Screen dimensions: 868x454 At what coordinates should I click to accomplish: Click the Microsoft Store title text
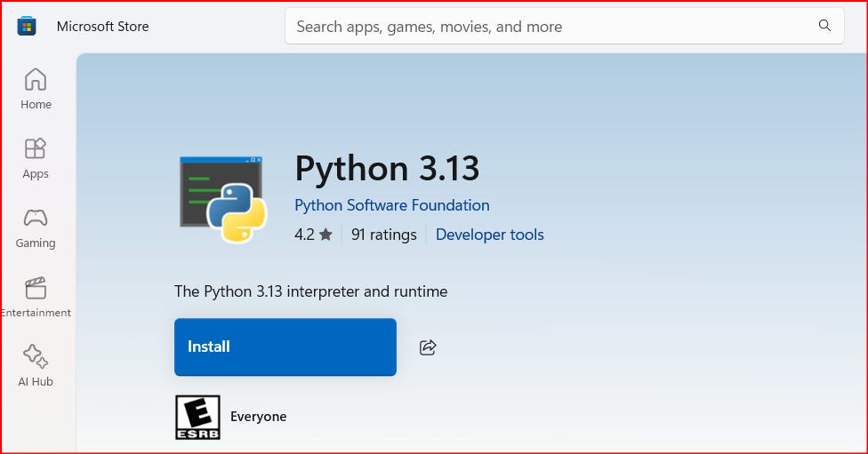[x=102, y=26]
